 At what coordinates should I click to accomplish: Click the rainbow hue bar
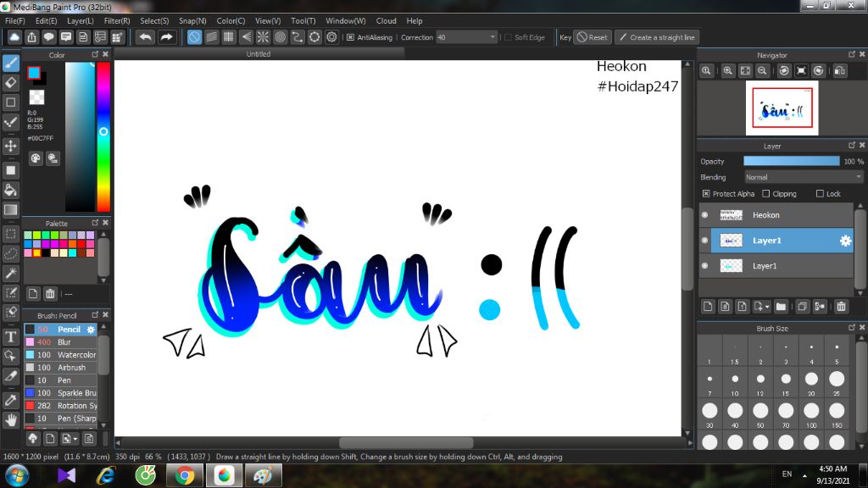[x=103, y=136]
